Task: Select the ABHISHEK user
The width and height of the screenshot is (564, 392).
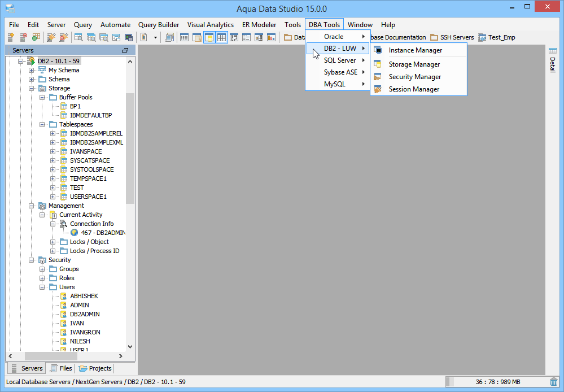Action: coord(84,296)
